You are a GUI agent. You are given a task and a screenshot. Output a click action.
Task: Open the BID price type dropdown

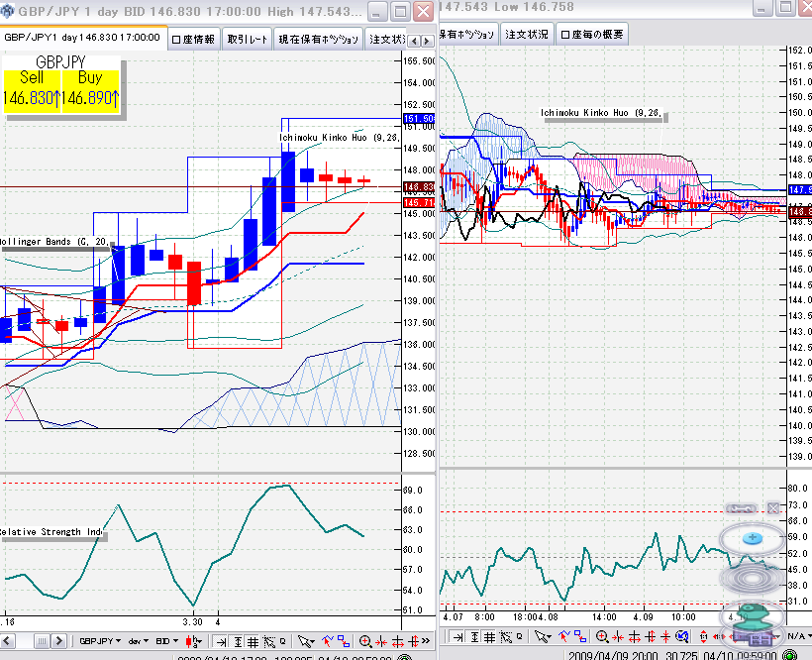pyautogui.click(x=166, y=641)
